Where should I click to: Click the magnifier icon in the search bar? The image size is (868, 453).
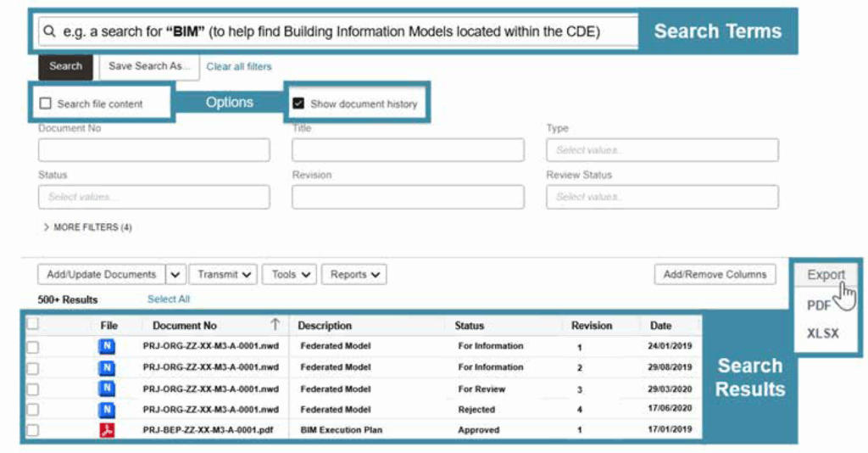pyautogui.click(x=49, y=31)
